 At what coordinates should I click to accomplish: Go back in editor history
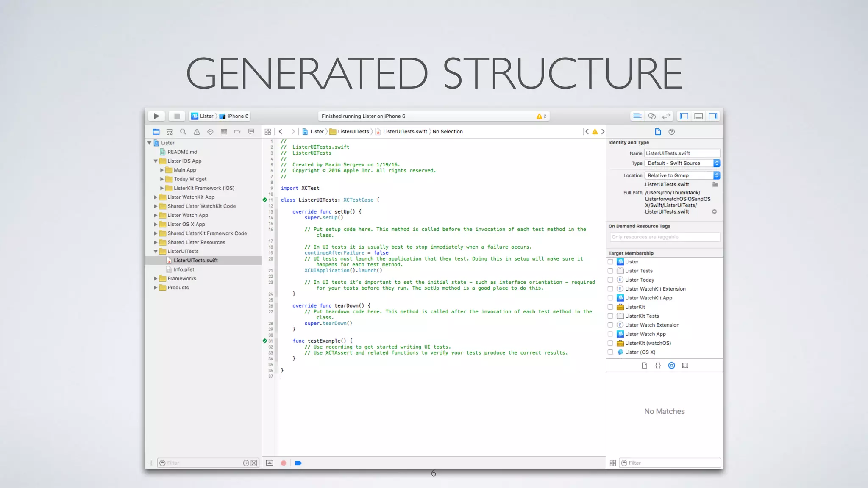click(281, 132)
